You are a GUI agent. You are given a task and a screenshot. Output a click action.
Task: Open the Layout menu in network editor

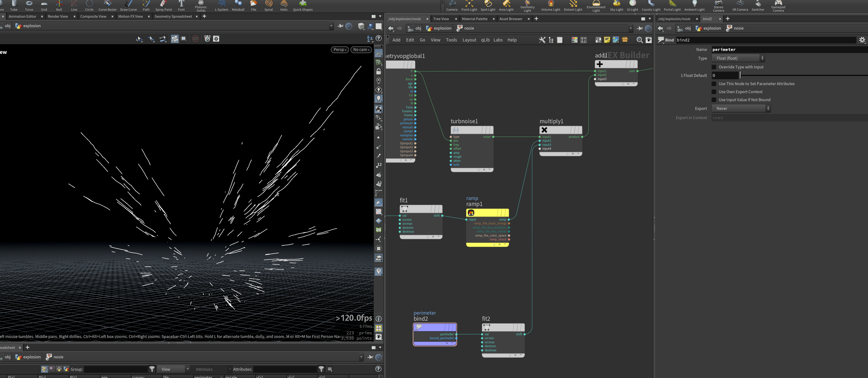pos(469,40)
